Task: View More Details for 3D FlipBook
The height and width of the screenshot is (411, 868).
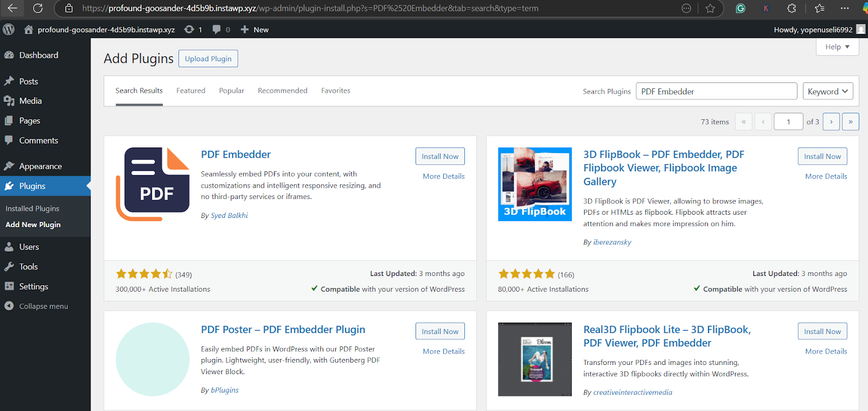Action: (x=826, y=176)
